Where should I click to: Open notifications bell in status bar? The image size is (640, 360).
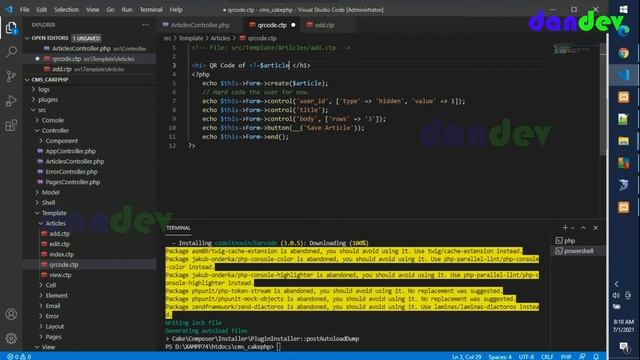(x=596, y=357)
